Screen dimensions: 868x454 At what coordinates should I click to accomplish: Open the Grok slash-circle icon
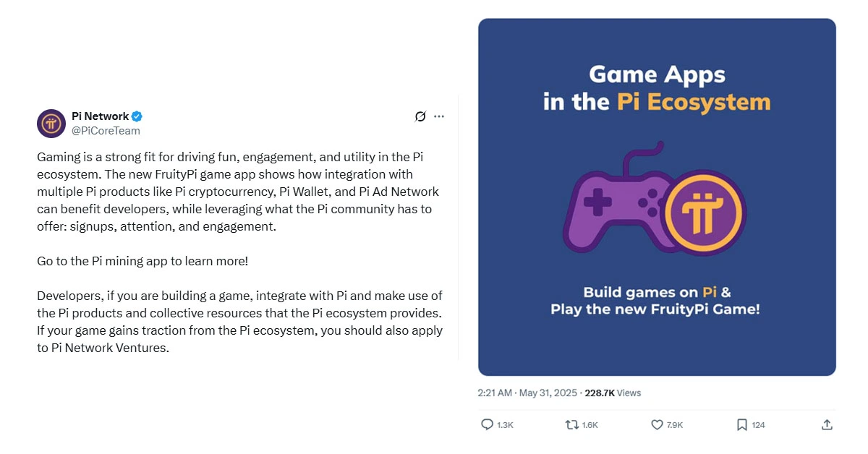(420, 116)
